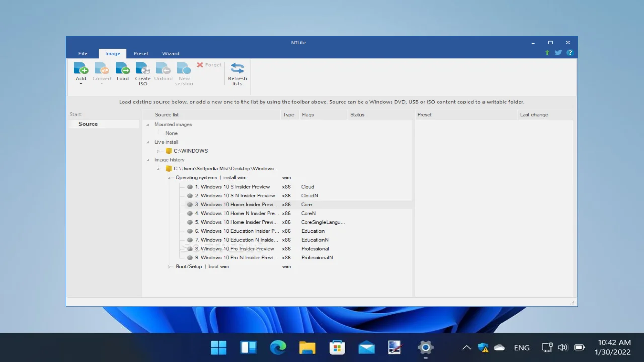
Task: Open the Add dropdown arrow
Action: tap(81, 84)
